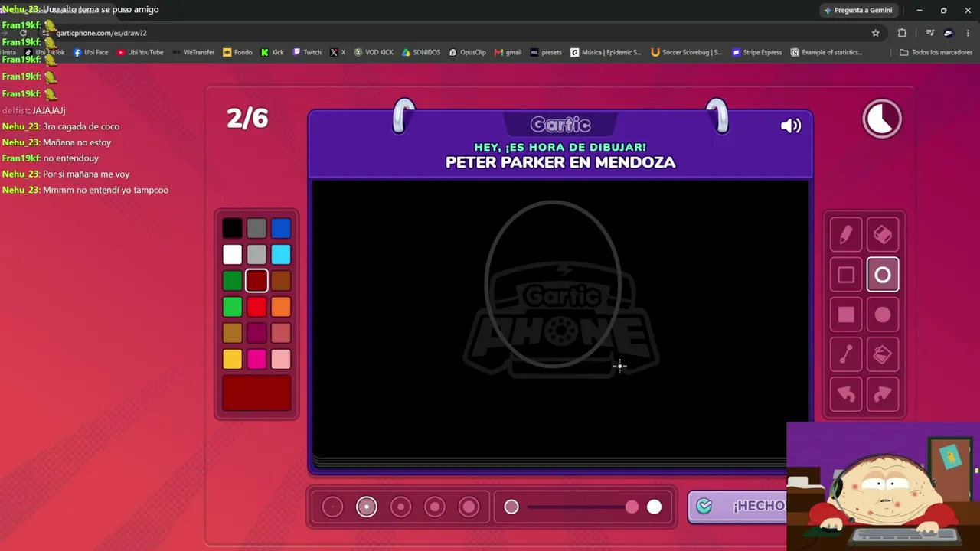The height and width of the screenshot is (551, 980).
Task: Choose the outlined ellipse shape tool
Action: tap(883, 275)
